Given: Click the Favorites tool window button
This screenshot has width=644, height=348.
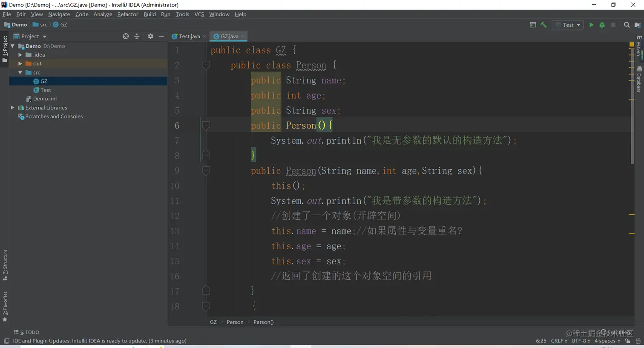Looking at the screenshot, I should [x=5, y=306].
